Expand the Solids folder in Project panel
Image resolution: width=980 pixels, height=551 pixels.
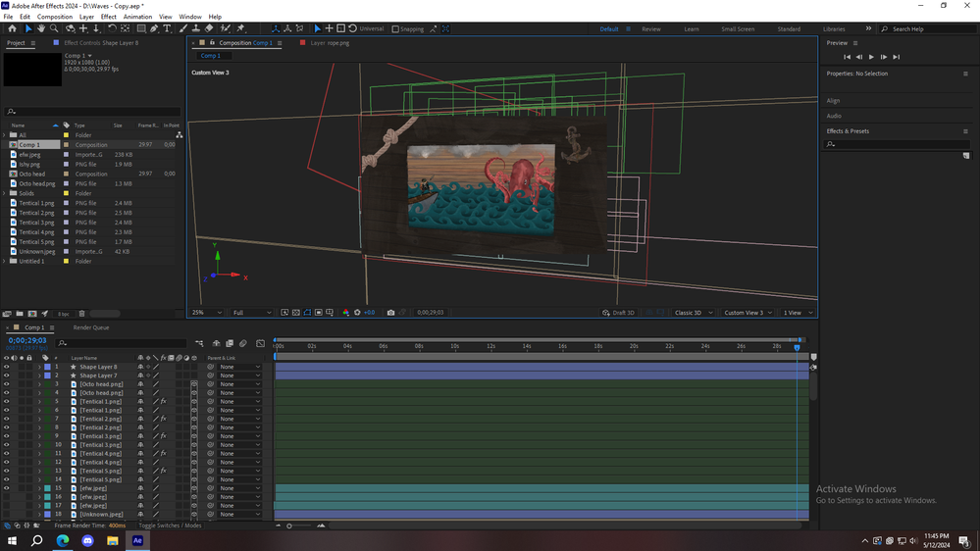(x=5, y=193)
